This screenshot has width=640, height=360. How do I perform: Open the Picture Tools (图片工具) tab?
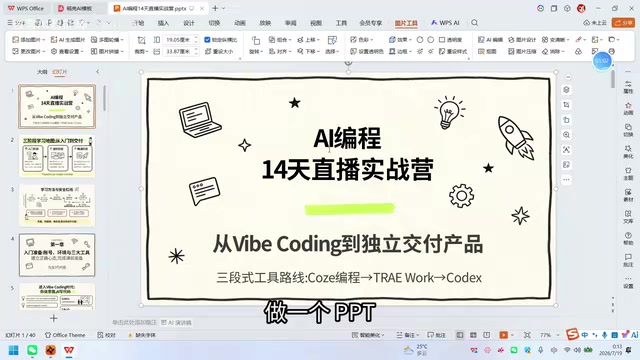click(406, 23)
